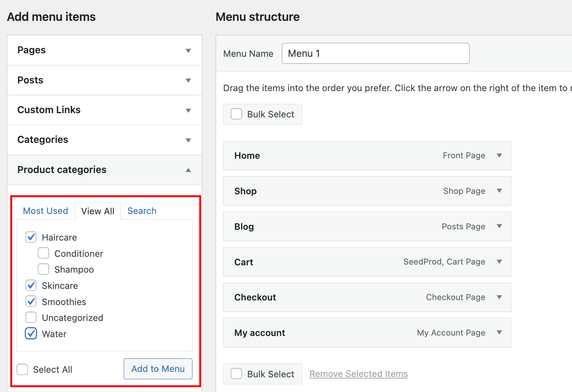Enable the Shampoo checkbox

[x=43, y=269]
